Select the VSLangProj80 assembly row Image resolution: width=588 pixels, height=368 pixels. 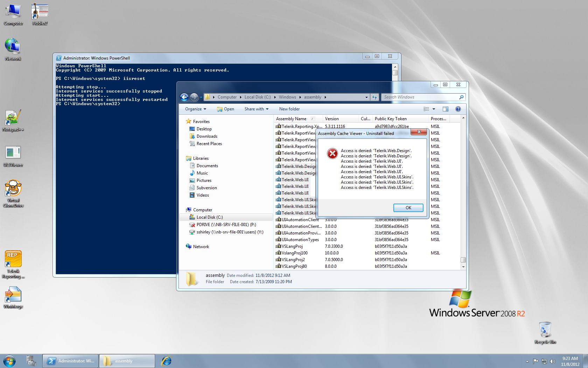367,266
